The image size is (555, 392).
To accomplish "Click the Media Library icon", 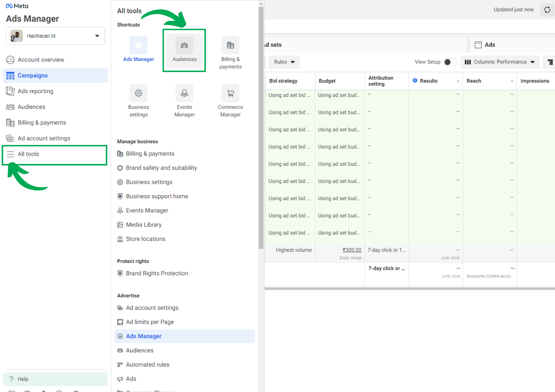I will coord(120,225).
